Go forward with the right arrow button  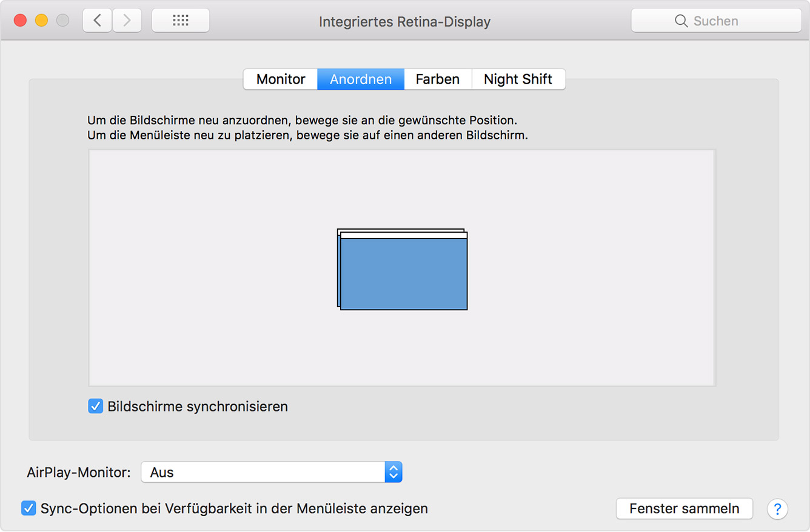pyautogui.click(x=127, y=21)
